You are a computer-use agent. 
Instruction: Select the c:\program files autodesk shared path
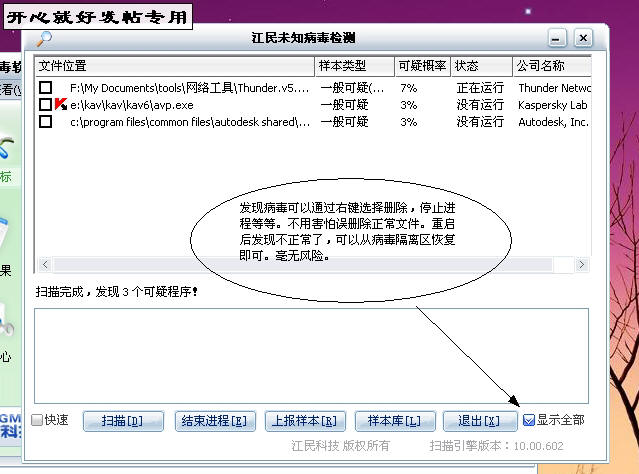click(x=190, y=122)
